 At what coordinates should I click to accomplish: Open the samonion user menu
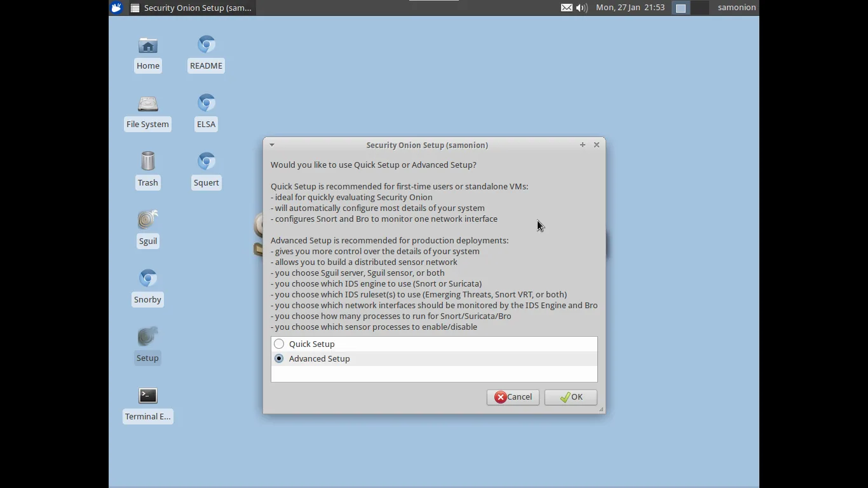click(736, 8)
